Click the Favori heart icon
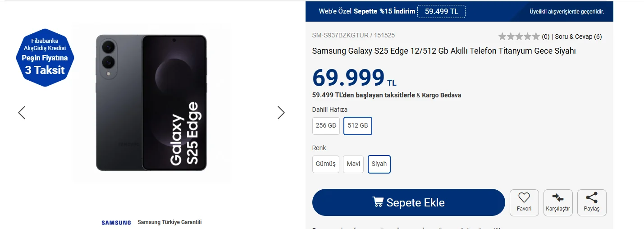The height and width of the screenshot is (229, 644). point(524,198)
